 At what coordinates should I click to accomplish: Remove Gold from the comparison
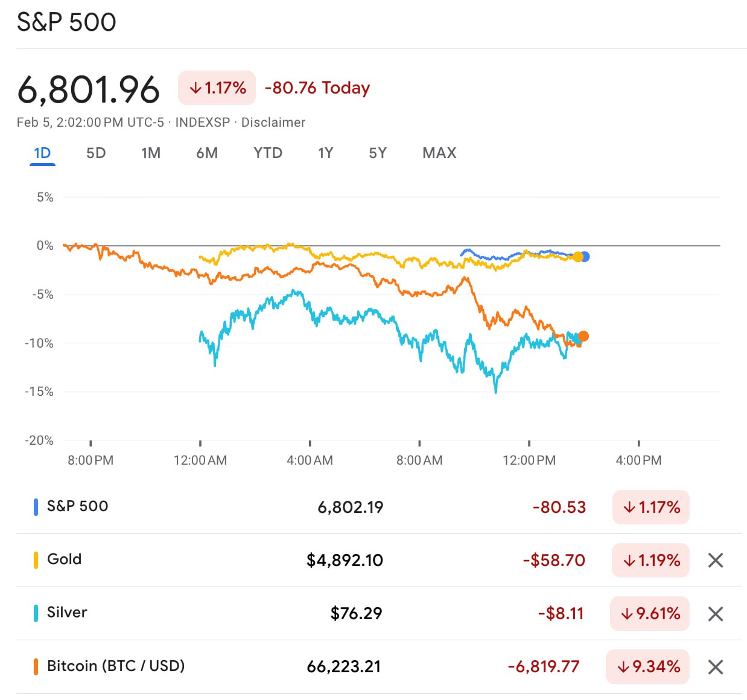point(716,561)
